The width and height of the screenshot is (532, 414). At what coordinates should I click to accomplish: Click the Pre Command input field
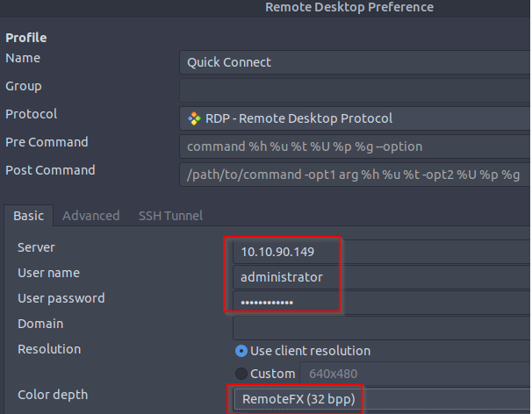356,146
